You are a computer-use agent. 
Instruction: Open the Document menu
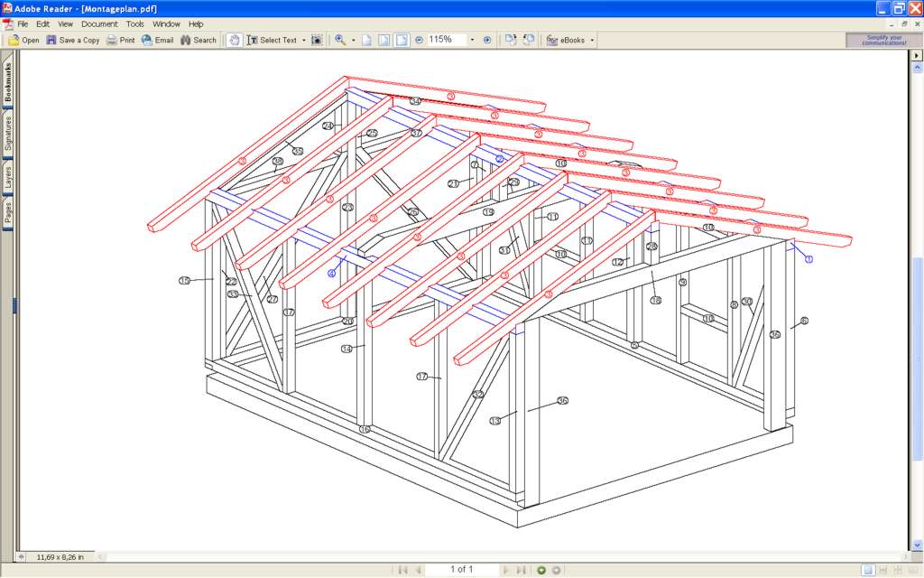[x=99, y=23]
